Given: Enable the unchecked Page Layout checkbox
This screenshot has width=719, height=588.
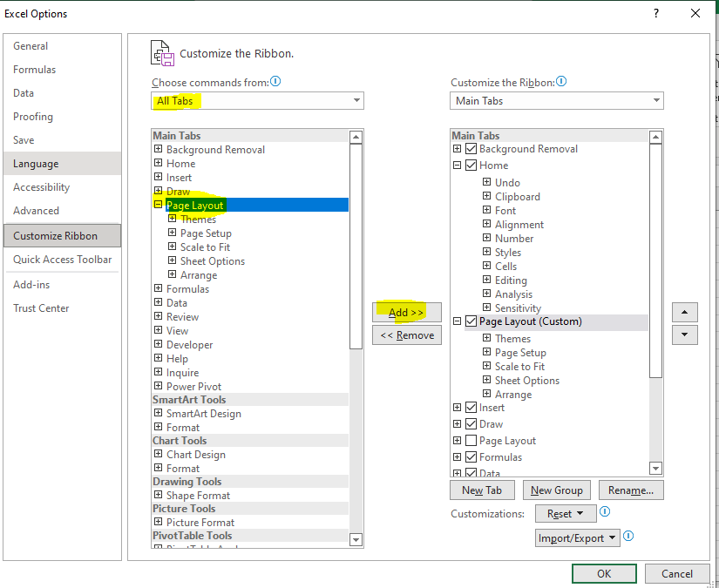Looking at the screenshot, I should point(471,441).
